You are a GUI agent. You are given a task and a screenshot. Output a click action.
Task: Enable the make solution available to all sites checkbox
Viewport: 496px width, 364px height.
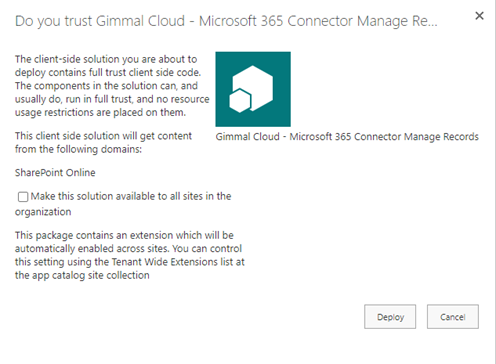[23, 197]
